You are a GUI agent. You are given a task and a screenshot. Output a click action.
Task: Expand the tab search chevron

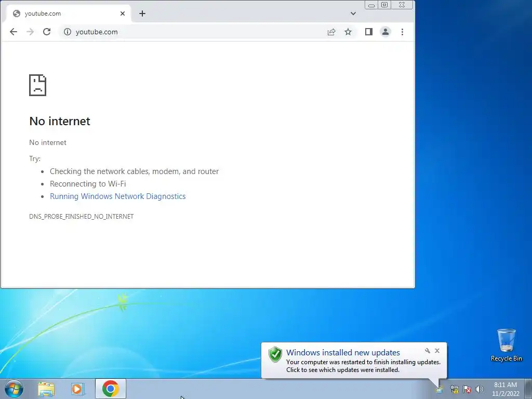(353, 14)
